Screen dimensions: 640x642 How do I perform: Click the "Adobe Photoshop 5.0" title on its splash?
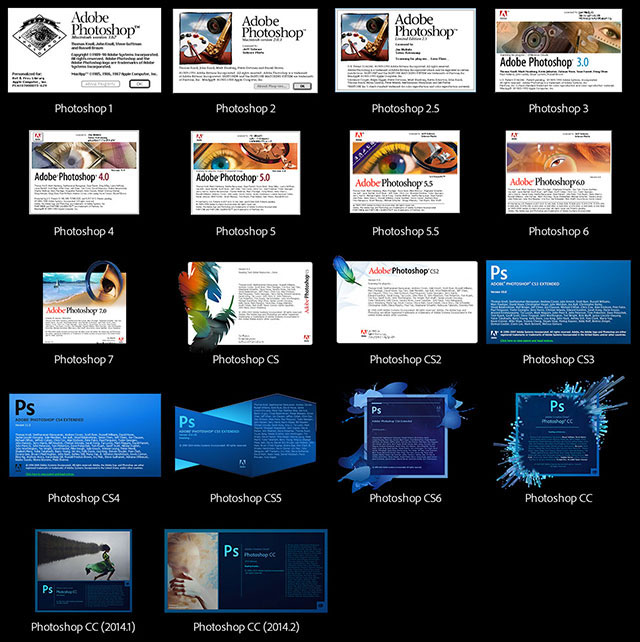coord(233,177)
